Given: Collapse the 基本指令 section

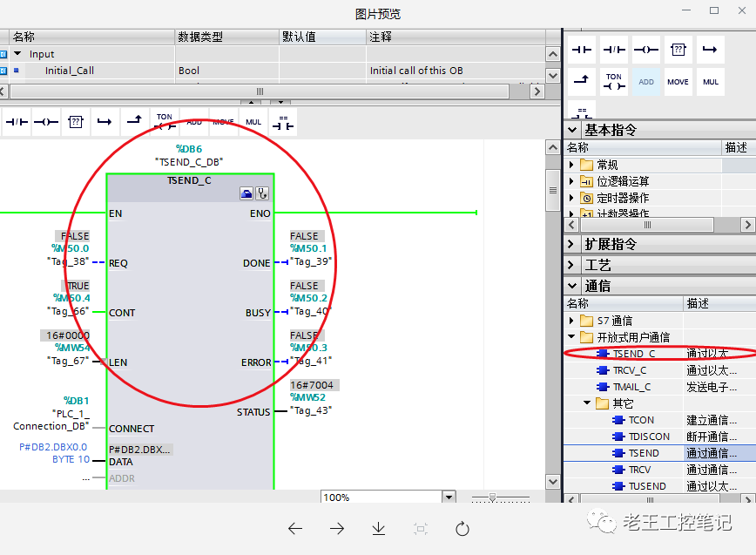Looking at the screenshot, I should pos(572,130).
